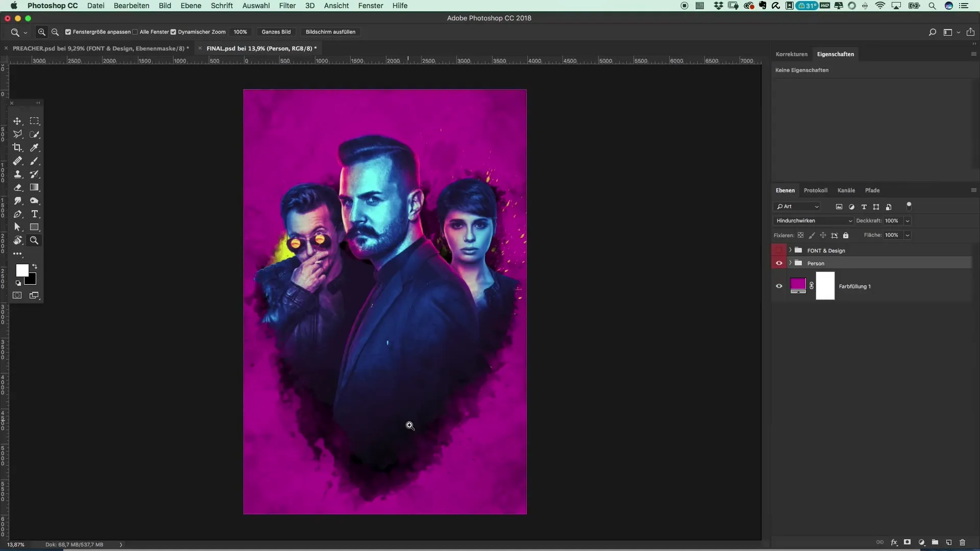Screen dimensions: 980x551
Task: Open the Art layer filter dropdown
Action: click(797, 207)
